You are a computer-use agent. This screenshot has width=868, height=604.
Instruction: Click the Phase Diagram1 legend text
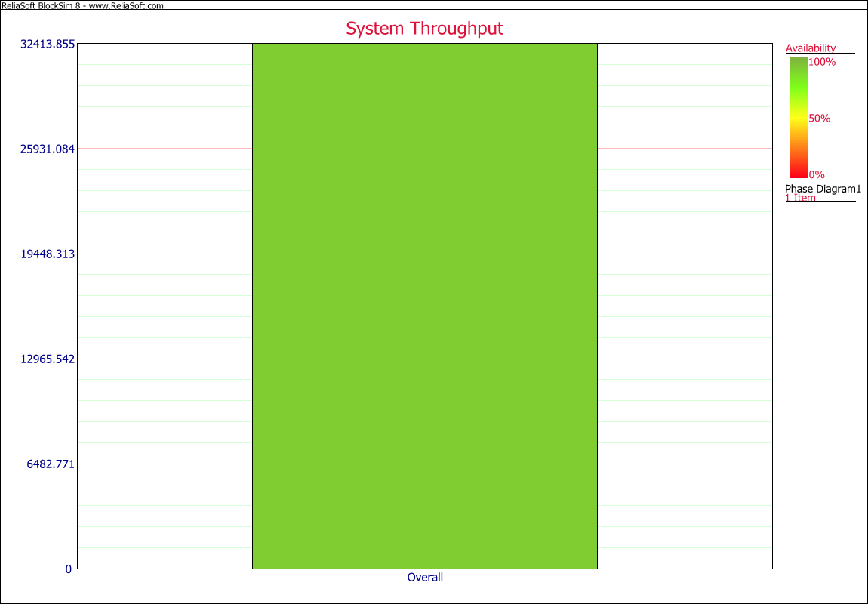coord(823,189)
